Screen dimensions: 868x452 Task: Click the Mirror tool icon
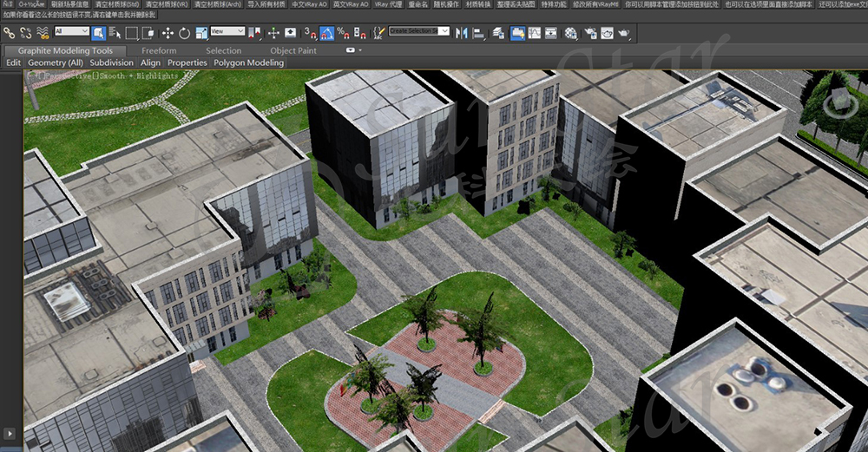coord(461,33)
